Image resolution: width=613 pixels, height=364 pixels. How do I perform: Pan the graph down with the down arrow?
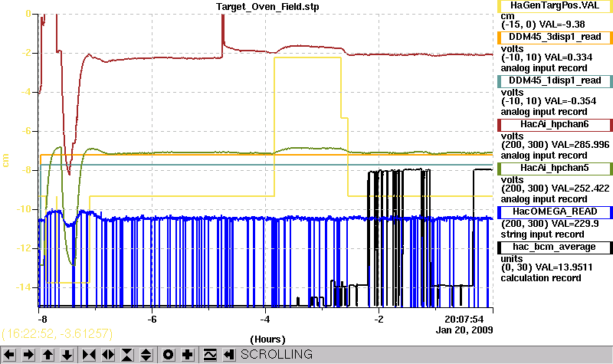point(67,355)
